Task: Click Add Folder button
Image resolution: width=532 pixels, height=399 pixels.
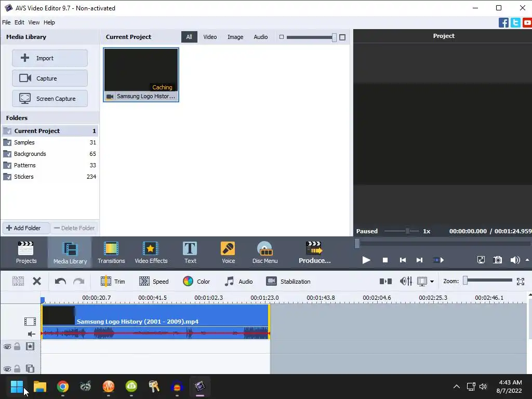Action: point(26,228)
